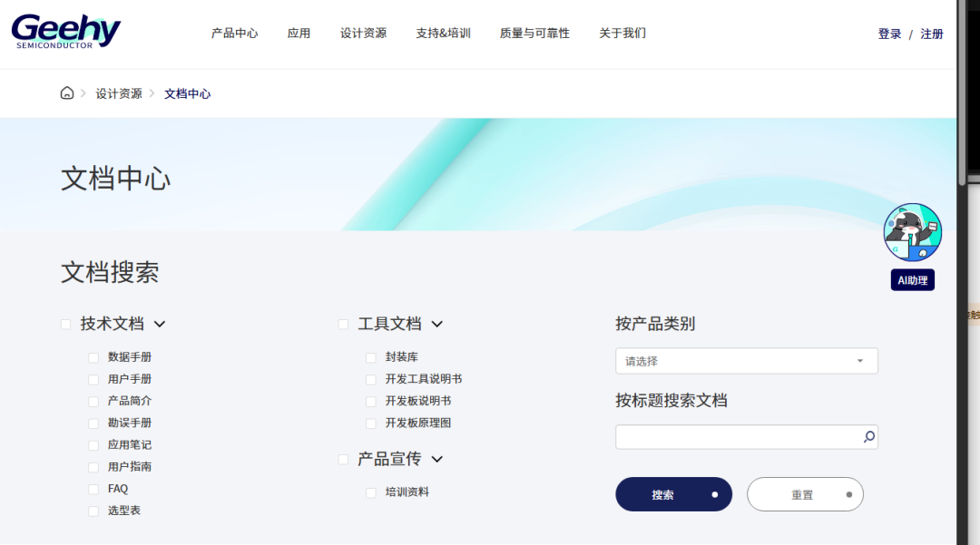Focus the 按标题搜索文档 input field
The image size is (980, 545).
pyautogui.click(x=737, y=437)
